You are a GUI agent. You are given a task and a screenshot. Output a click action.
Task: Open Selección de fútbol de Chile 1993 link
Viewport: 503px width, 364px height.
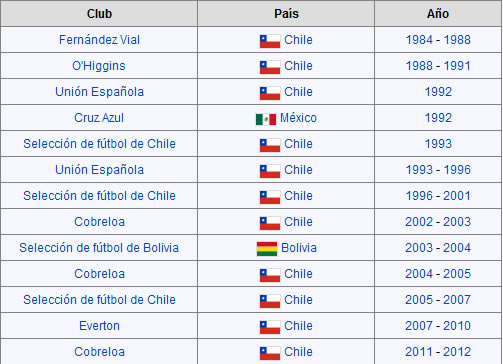[99, 144]
